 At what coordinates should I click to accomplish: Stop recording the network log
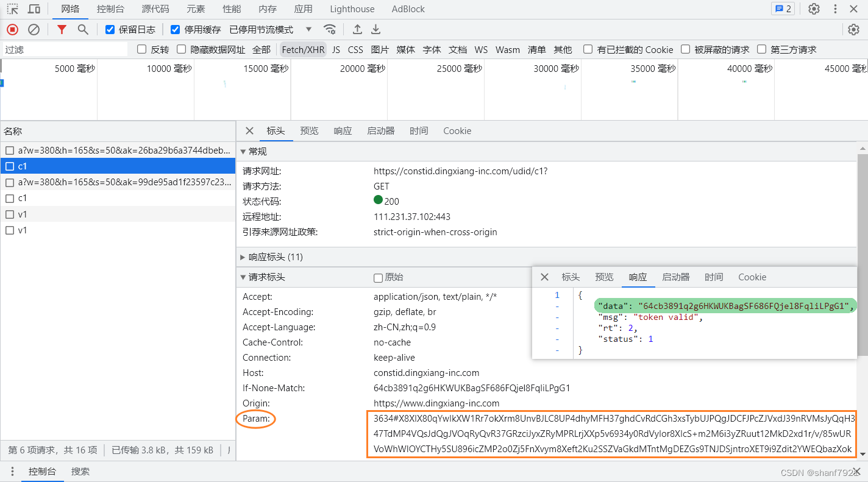[x=12, y=29]
